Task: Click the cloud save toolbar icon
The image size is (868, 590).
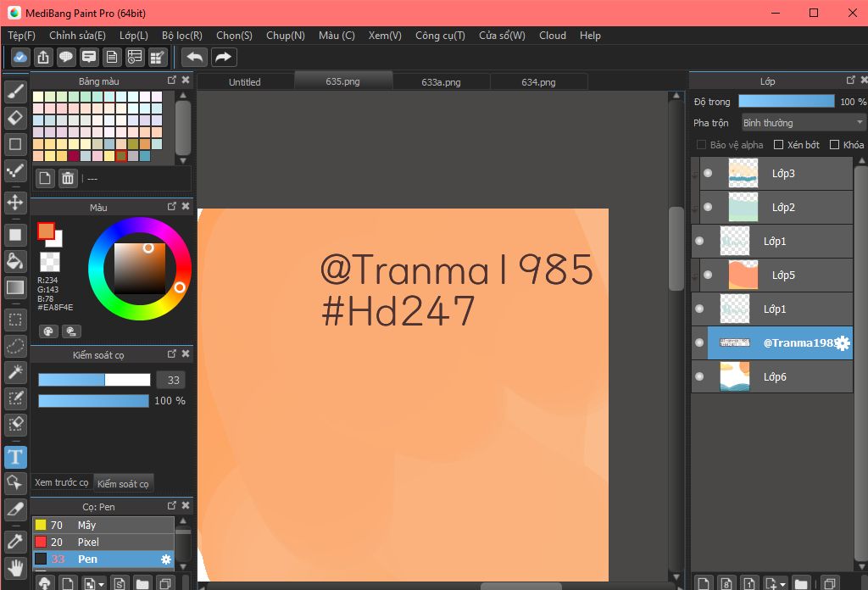Action: (x=20, y=57)
